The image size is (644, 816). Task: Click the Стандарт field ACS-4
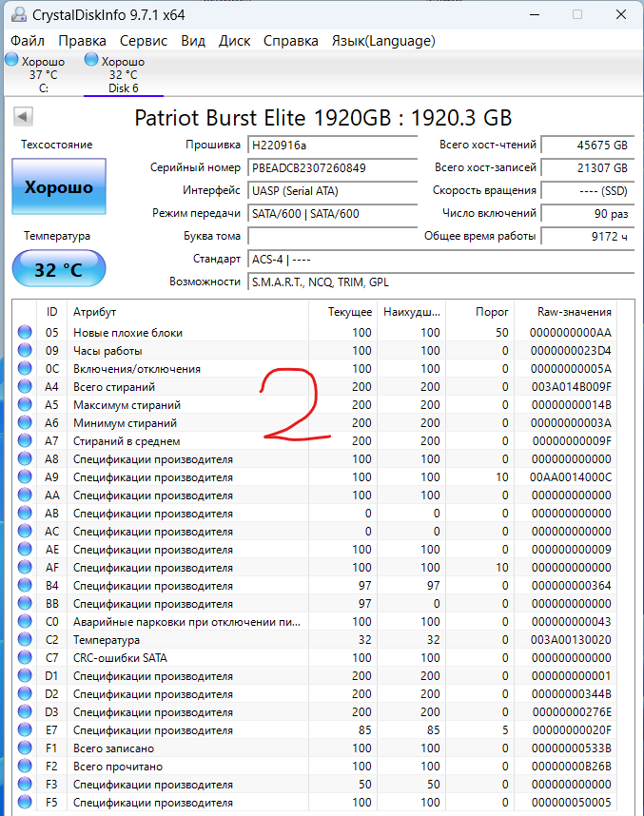[441, 260]
